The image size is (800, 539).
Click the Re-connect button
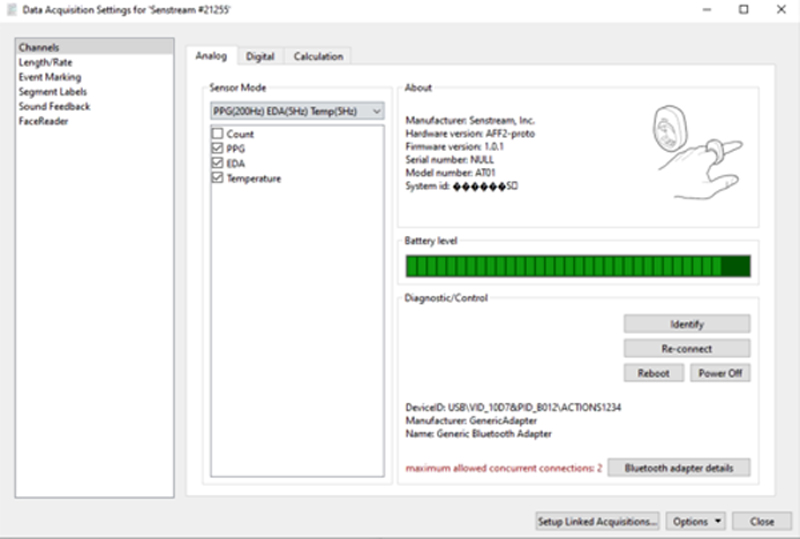(686, 348)
